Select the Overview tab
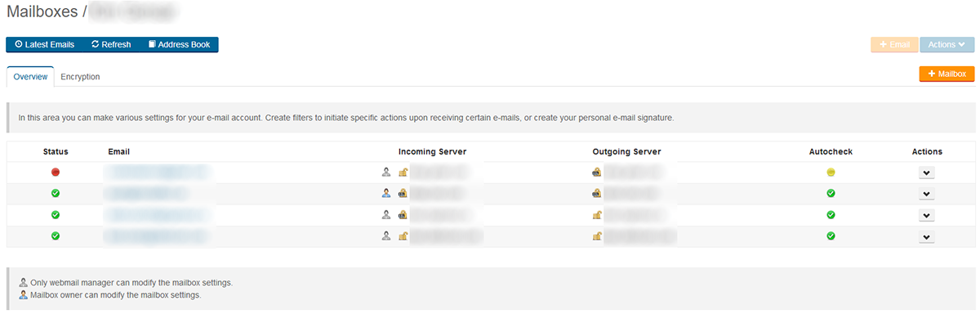Screen dimensions: 980x323 tap(30, 77)
